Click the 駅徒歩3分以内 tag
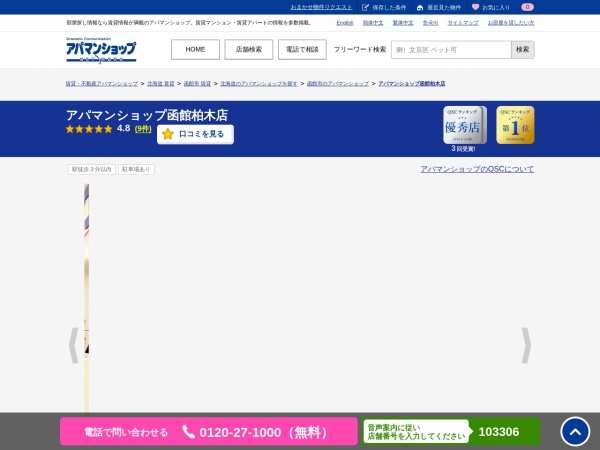This screenshot has width=600, height=450. [91, 169]
